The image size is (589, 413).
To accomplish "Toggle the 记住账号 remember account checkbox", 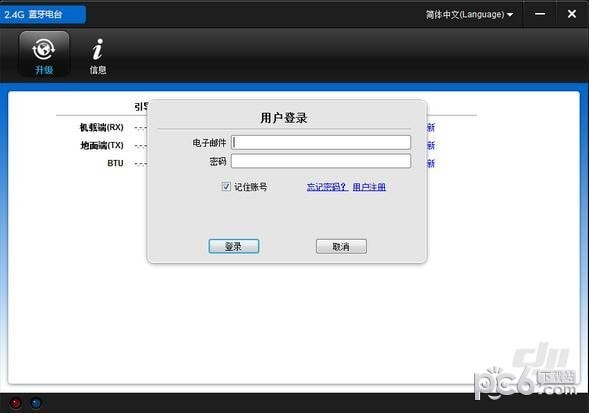I will tap(226, 186).
